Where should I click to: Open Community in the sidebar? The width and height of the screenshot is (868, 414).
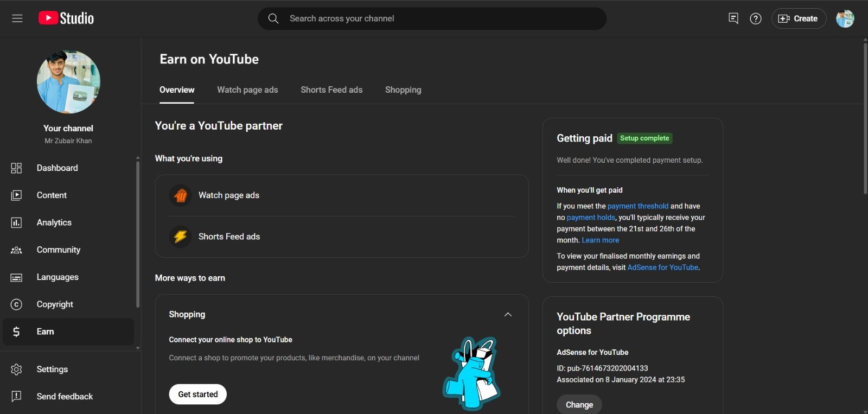68,250
